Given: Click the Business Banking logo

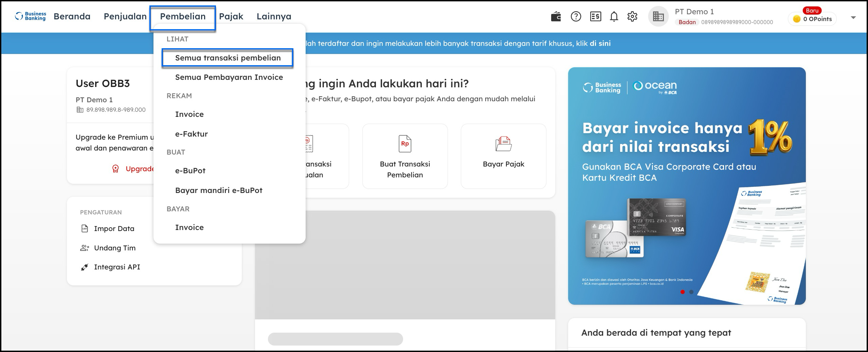Looking at the screenshot, I should click(31, 16).
